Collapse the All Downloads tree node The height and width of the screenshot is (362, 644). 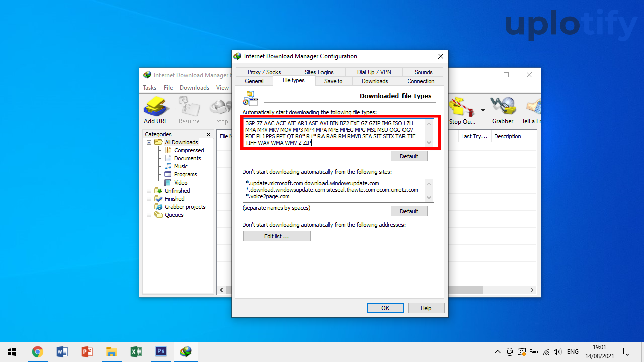tap(149, 142)
